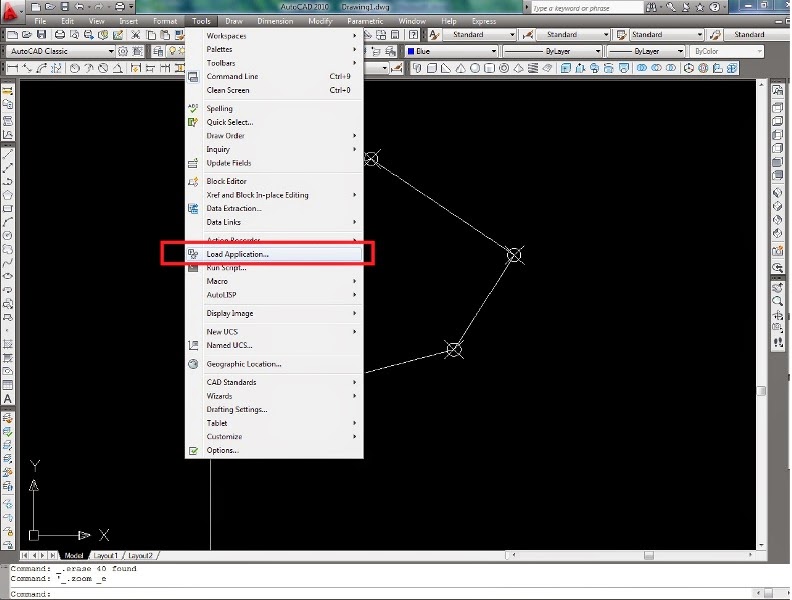This screenshot has width=792, height=600.
Task: Select the Polygon tool in Draw toolbar
Action: click(x=8, y=195)
